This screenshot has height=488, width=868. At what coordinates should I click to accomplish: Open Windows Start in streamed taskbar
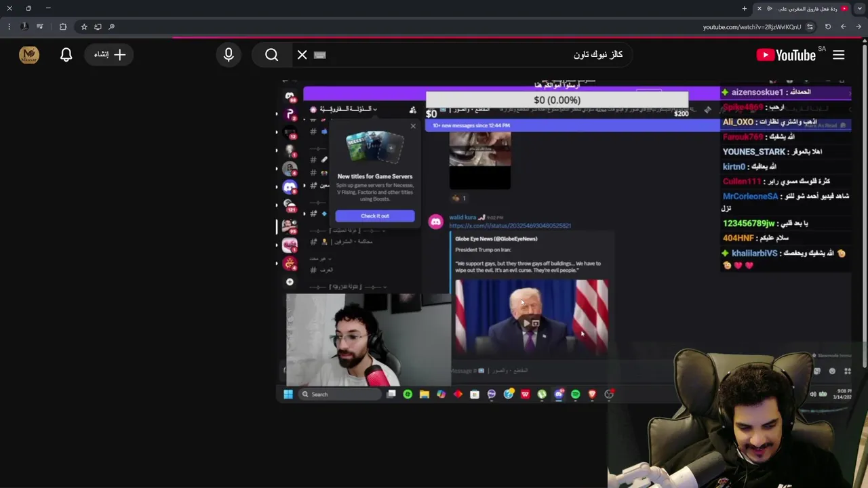pyautogui.click(x=288, y=394)
